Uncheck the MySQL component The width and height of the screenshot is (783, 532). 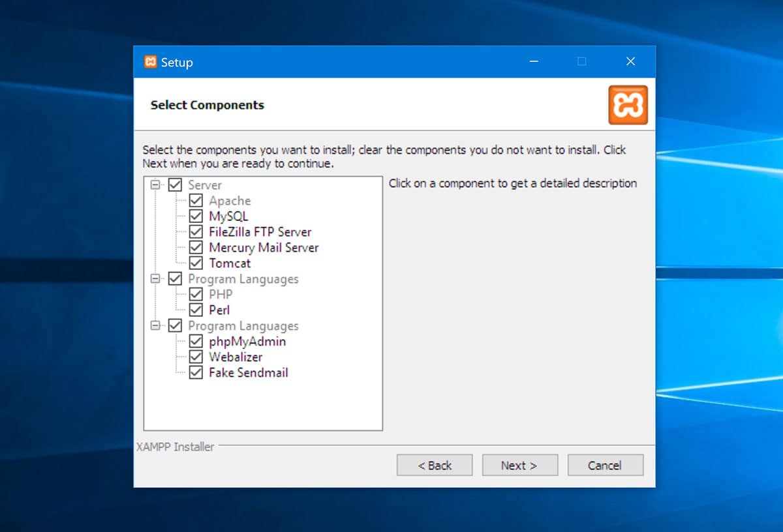196,216
